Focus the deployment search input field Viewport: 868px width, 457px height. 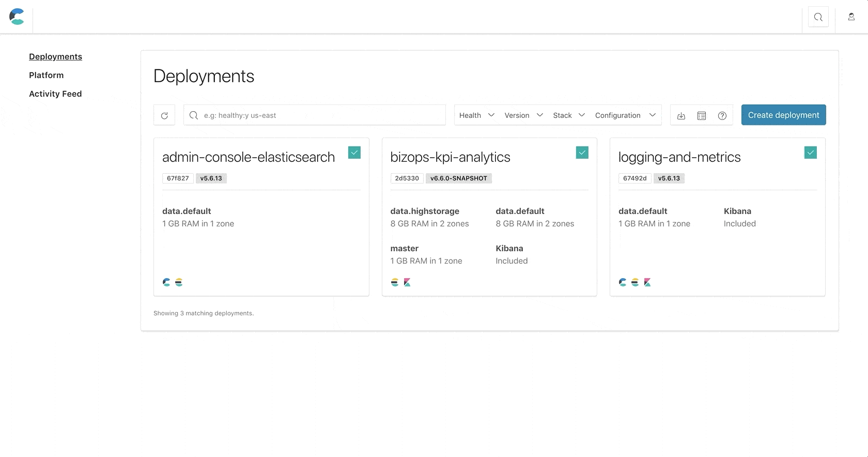click(315, 115)
